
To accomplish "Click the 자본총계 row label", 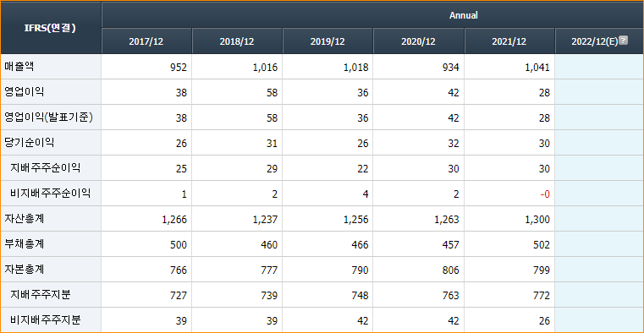I will point(25,270).
